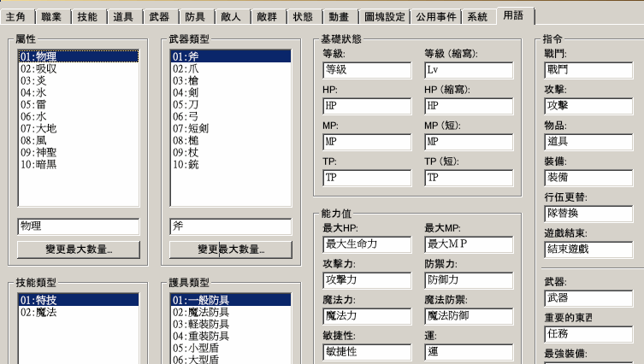This screenshot has height=364, width=644.
Task: Select armor type 01:一般防具
Action: tap(231, 300)
